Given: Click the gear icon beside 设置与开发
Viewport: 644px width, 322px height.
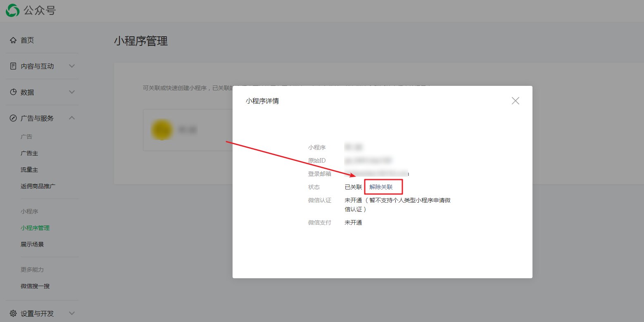Looking at the screenshot, I should point(13,313).
